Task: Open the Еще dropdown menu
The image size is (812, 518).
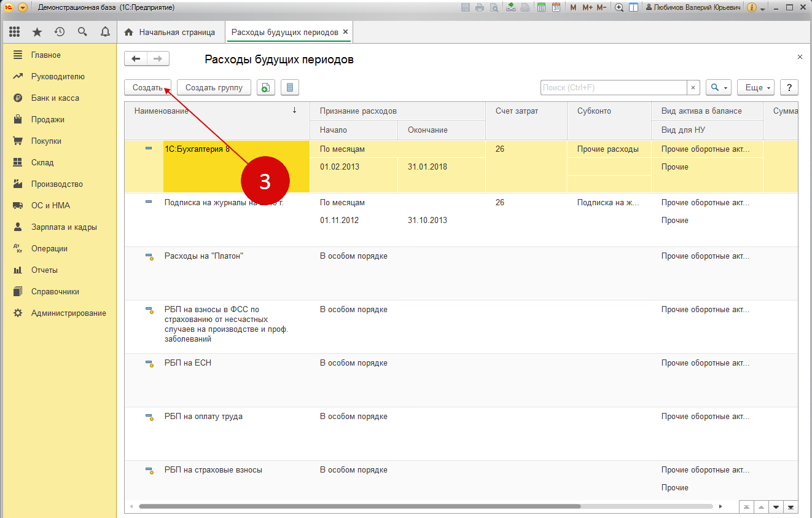Action: click(755, 88)
